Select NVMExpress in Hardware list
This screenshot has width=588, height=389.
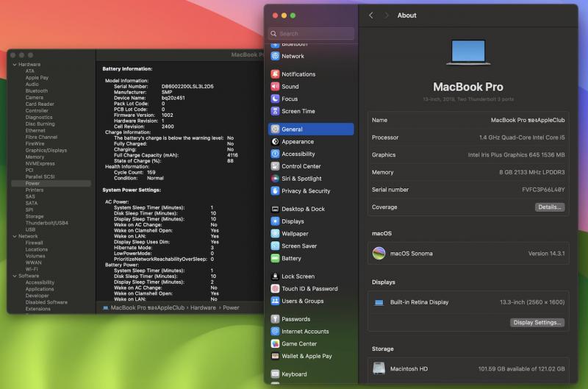click(40, 163)
